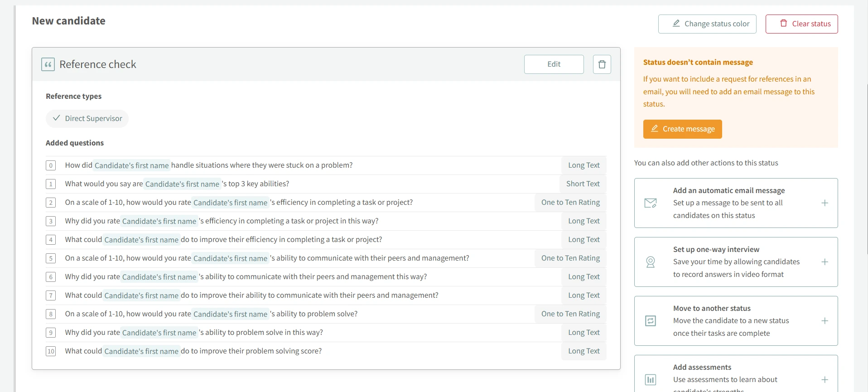Select the Short Text tag on question 1
This screenshot has height=392, width=868.
tap(583, 184)
